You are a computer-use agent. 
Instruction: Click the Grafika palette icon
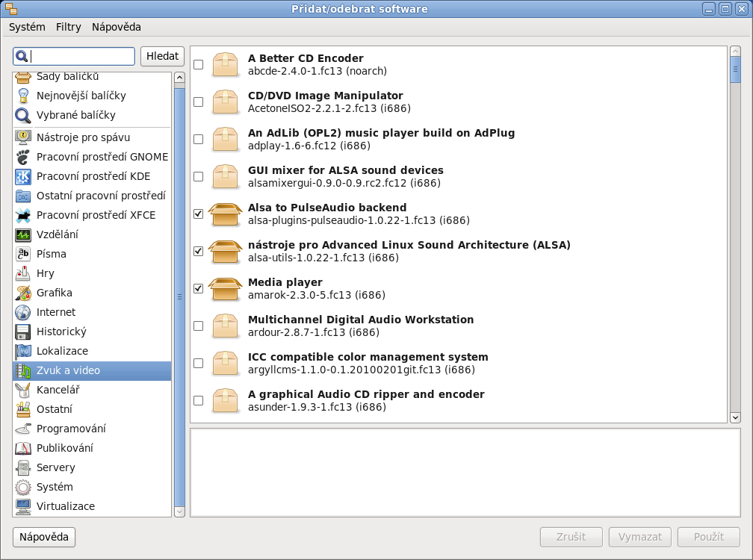click(23, 293)
